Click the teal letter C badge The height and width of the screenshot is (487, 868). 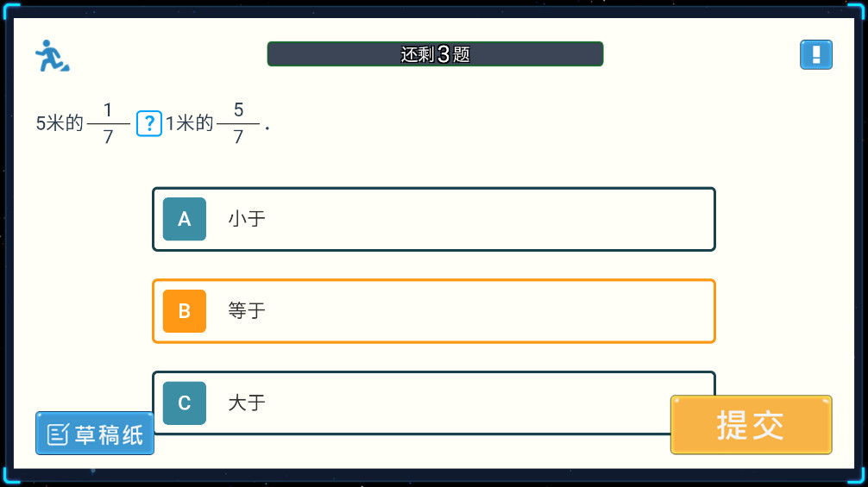185,403
